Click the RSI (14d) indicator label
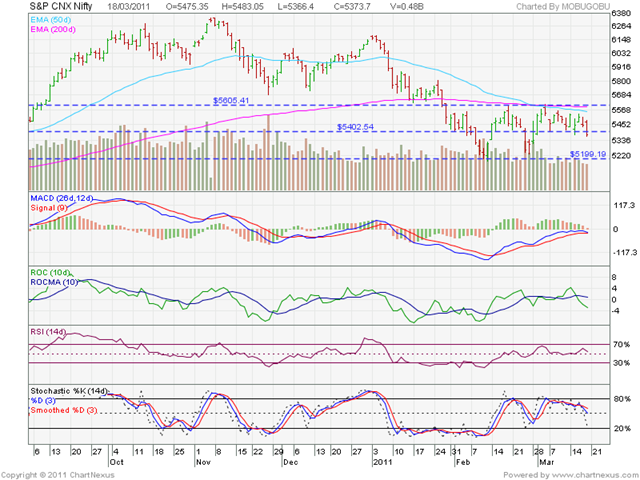The image size is (640, 480). (x=48, y=332)
